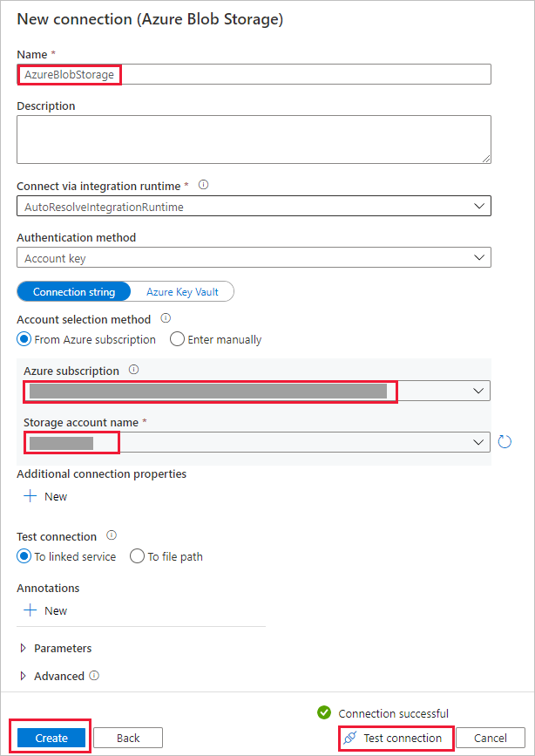Screen dimensions: 535x756
Task: Click the info icon beside Test connection label
Action: point(112,535)
